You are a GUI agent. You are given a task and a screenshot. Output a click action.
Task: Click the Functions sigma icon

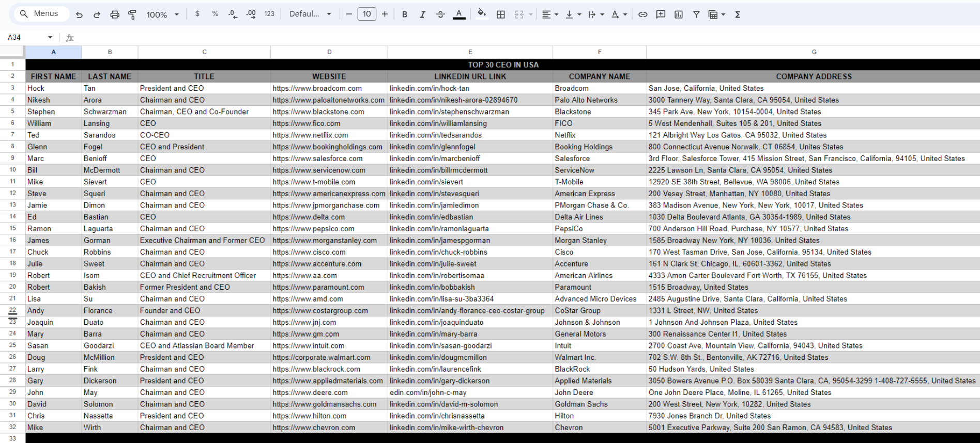(738, 14)
